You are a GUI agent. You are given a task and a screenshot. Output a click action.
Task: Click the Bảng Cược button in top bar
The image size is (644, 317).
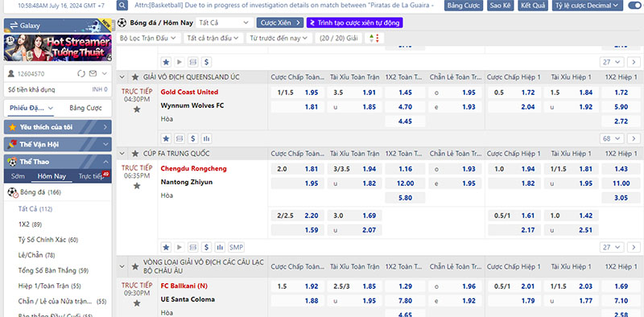click(x=464, y=6)
